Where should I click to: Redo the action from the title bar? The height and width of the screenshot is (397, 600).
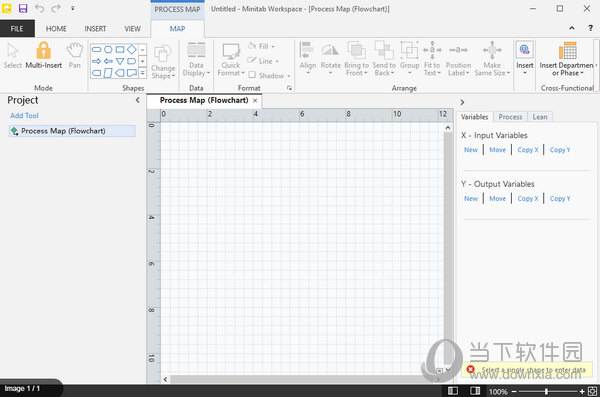pyautogui.click(x=56, y=8)
